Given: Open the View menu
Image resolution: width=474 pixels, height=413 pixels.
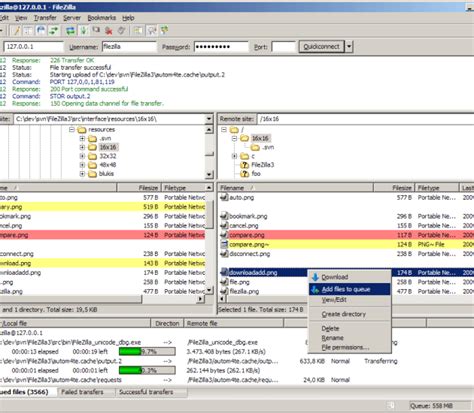Looking at the screenshot, I should coord(21,18).
